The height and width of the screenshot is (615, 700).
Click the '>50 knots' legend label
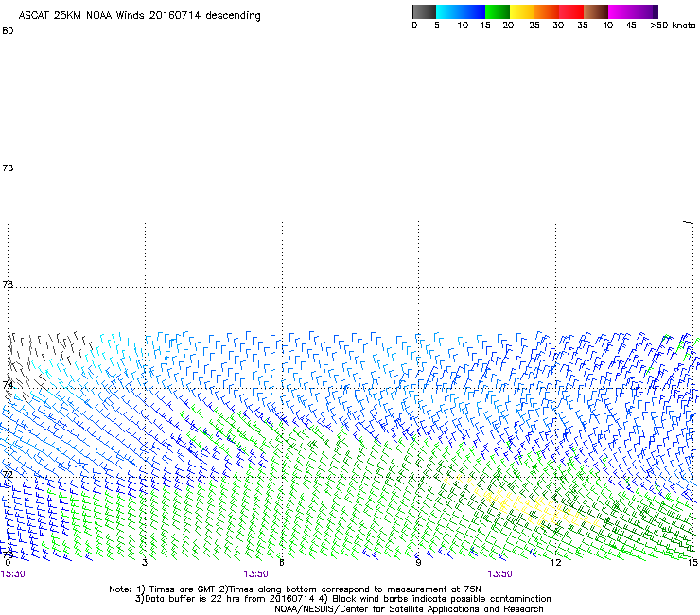point(673,26)
